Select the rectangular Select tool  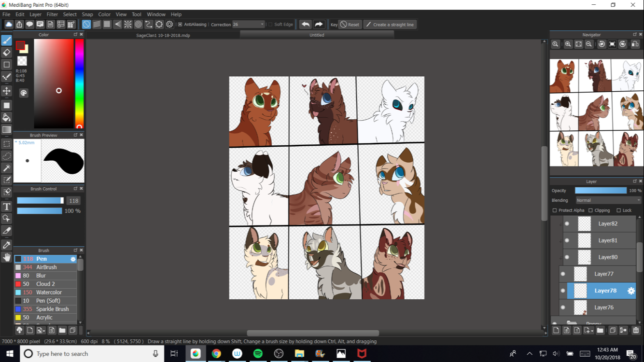7,144
